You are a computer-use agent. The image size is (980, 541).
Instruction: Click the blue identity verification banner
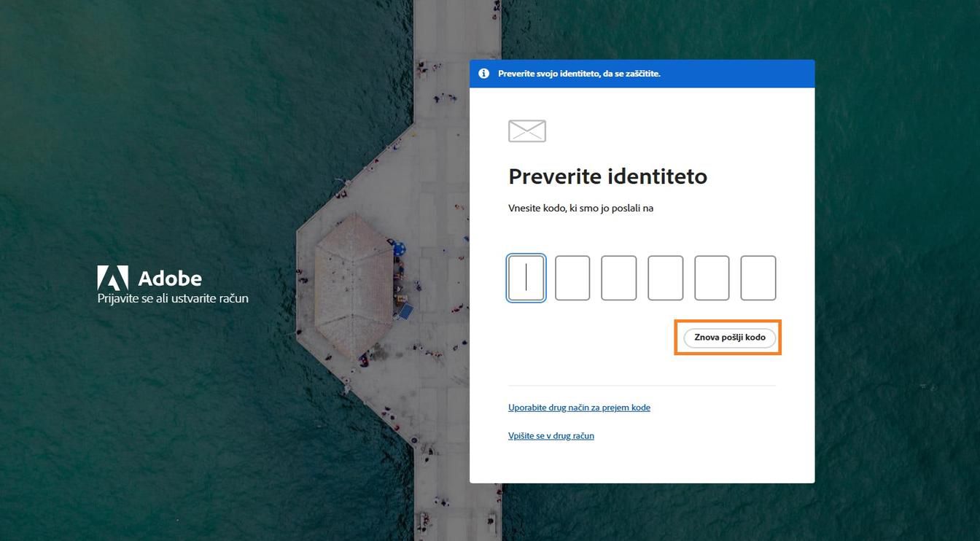(642, 73)
